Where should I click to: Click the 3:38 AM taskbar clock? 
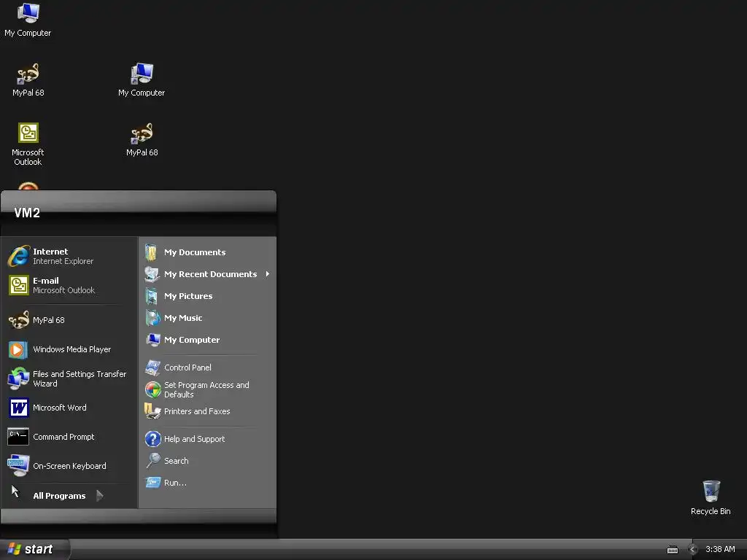point(720,550)
